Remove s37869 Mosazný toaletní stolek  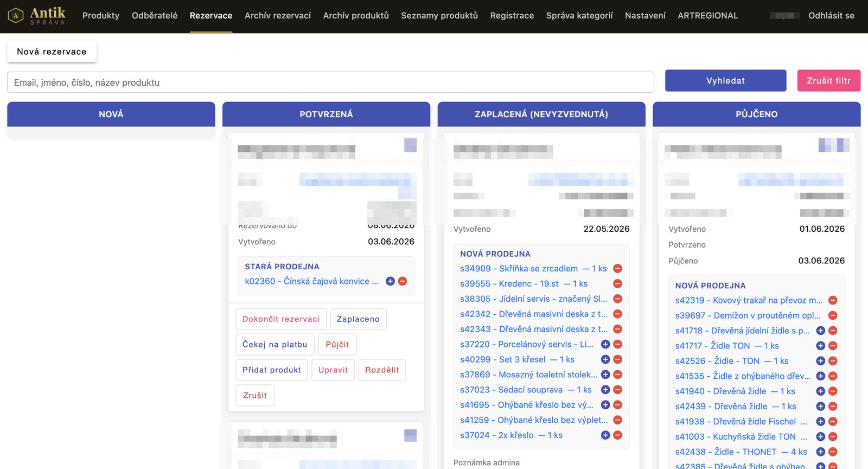point(617,375)
